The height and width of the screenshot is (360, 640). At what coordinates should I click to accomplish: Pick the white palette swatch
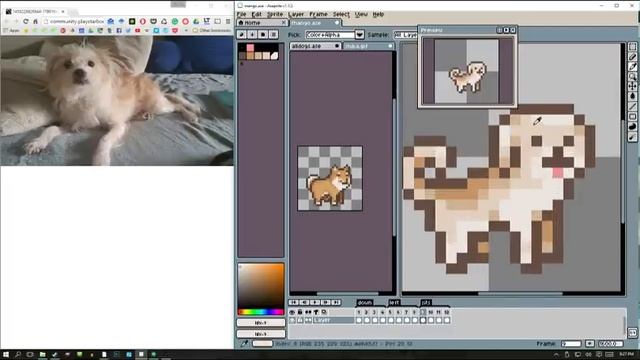[x=274, y=56]
